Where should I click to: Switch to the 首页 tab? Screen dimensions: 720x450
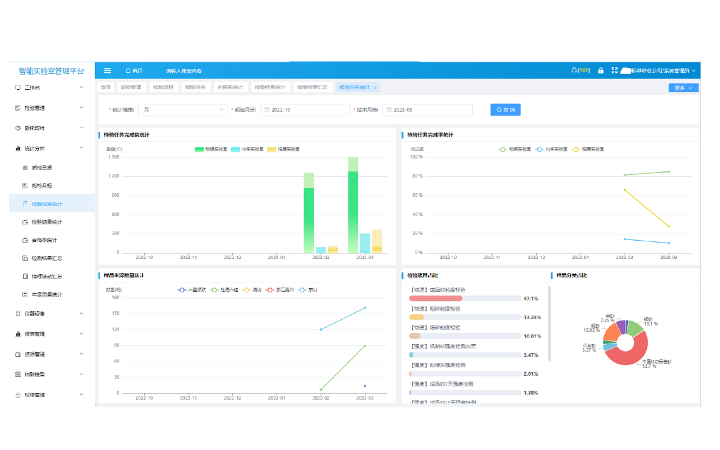[x=106, y=87]
